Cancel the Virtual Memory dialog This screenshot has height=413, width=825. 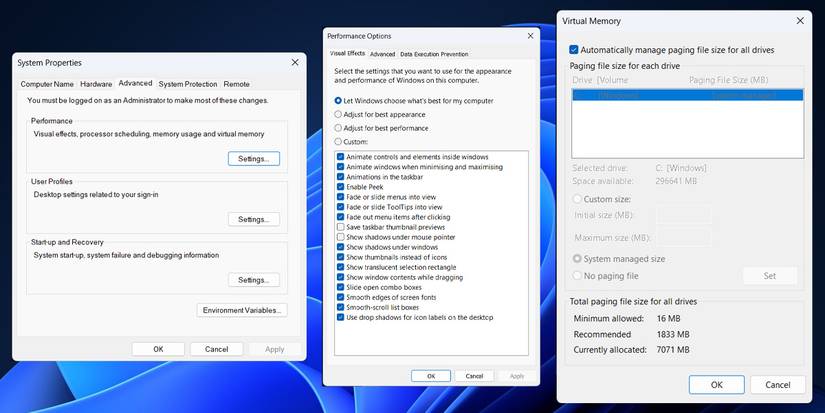pyautogui.click(x=778, y=385)
